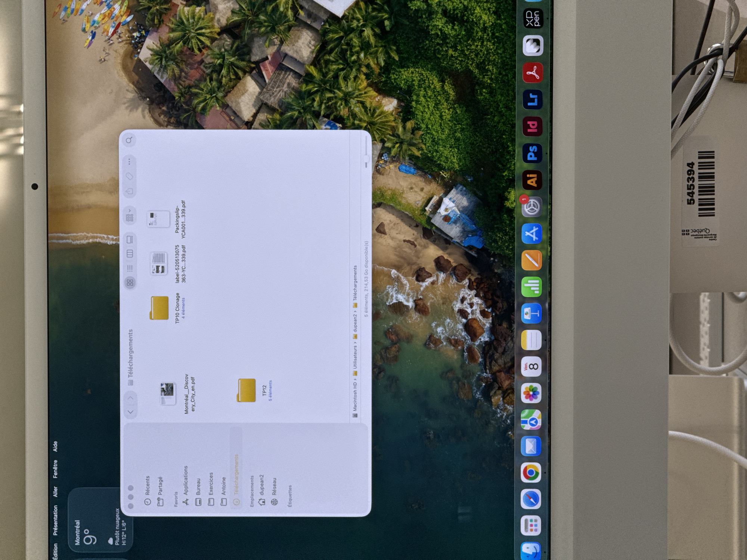Select the TP10 Clonage folder
This screenshot has height=560, width=747.
[x=159, y=308]
